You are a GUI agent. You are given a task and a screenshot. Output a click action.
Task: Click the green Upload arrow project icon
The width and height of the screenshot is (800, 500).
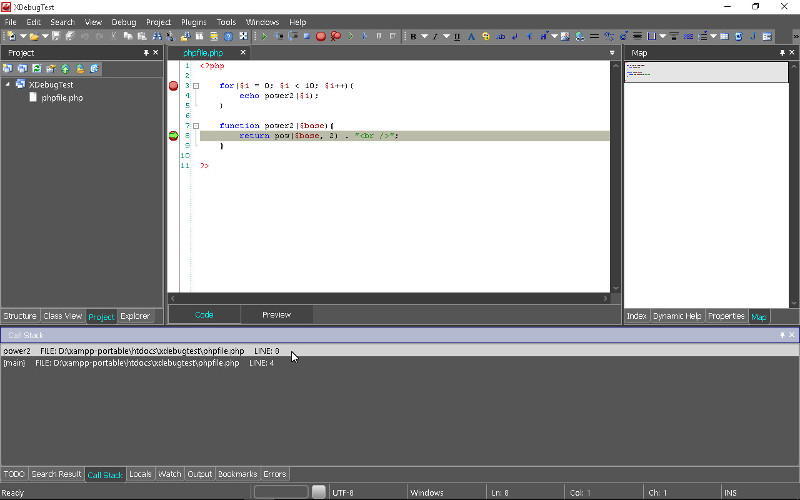(x=65, y=68)
